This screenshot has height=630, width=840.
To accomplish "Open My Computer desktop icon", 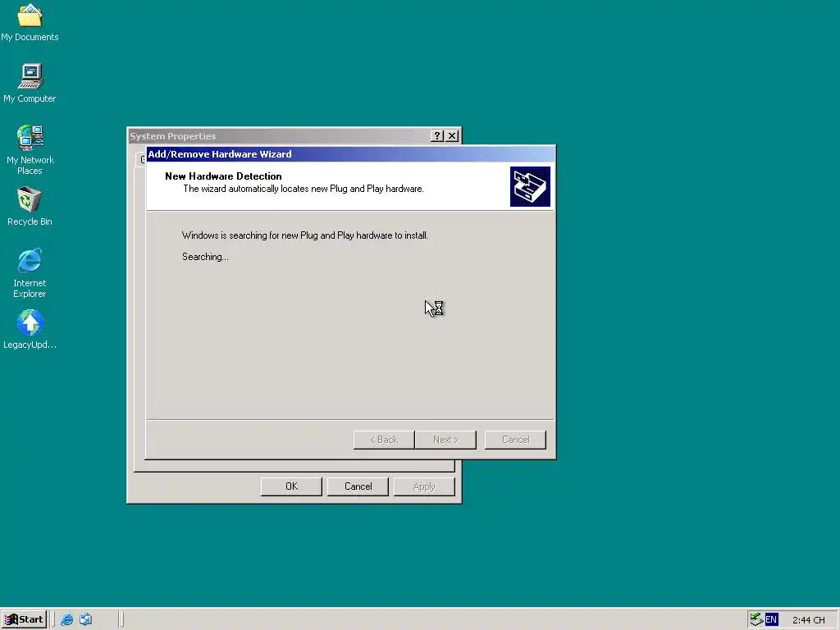I will [x=30, y=83].
